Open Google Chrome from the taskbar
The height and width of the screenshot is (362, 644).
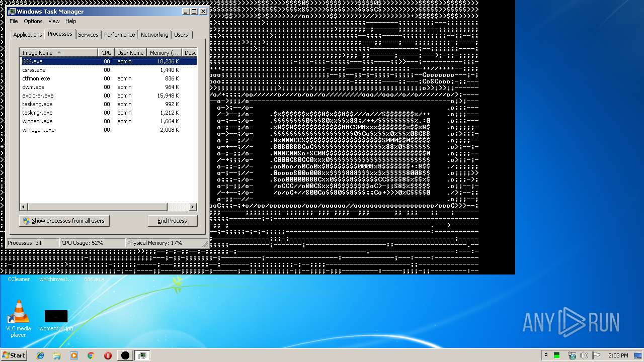point(91,355)
